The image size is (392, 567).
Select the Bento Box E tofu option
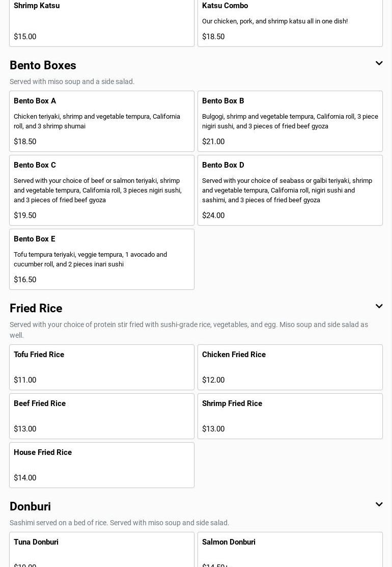[102, 259]
